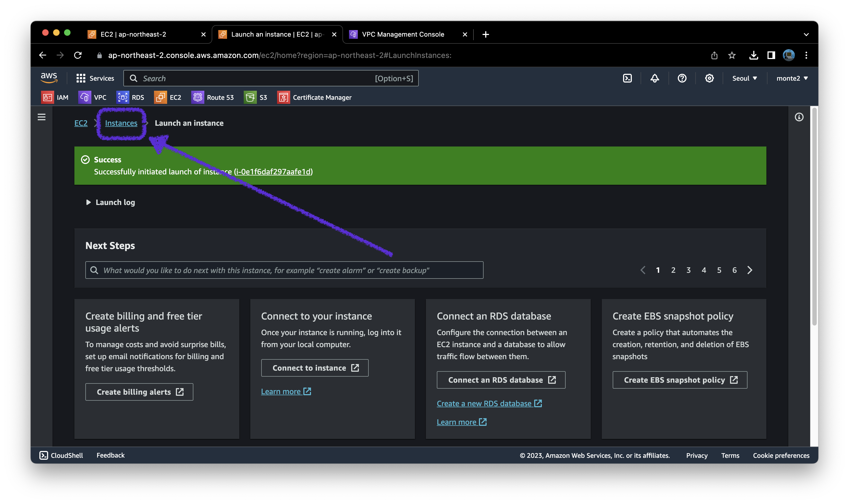This screenshot has height=504, width=849.
Task: Click the help question mark icon
Action: [682, 78]
